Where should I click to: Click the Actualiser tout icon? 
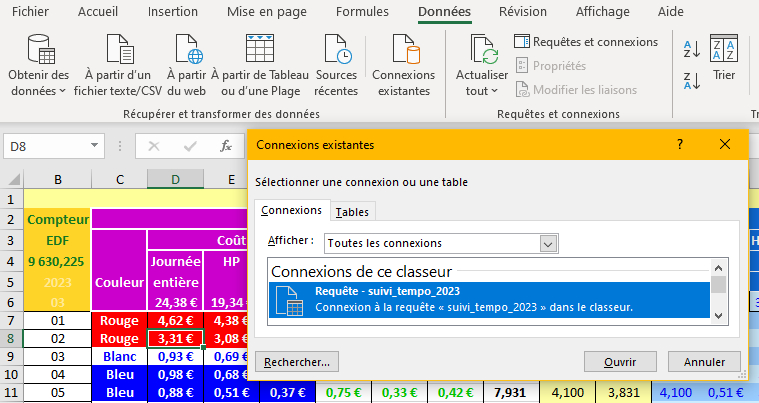pyautogui.click(x=482, y=50)
